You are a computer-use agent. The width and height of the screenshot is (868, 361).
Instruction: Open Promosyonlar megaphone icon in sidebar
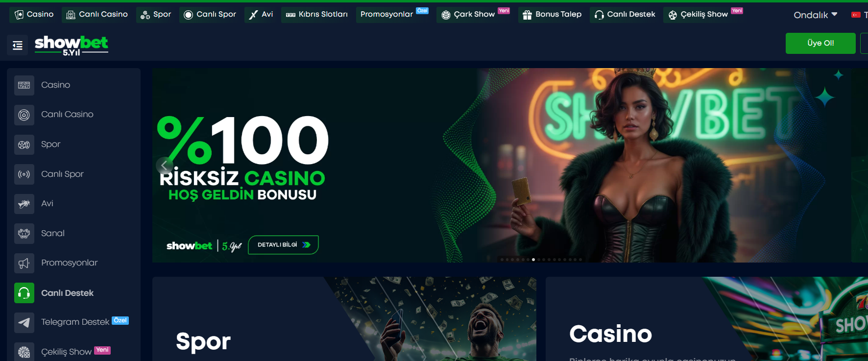24,264
